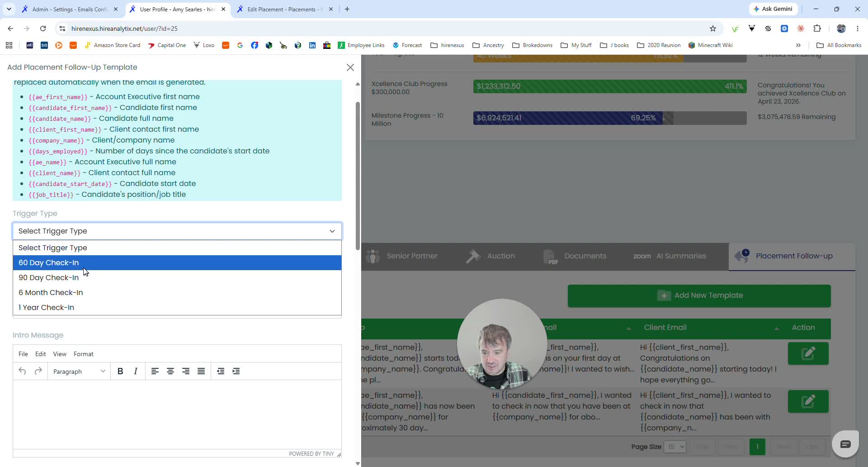Justify text in editor
Viewport: 868px width, 467px height.
201,371
